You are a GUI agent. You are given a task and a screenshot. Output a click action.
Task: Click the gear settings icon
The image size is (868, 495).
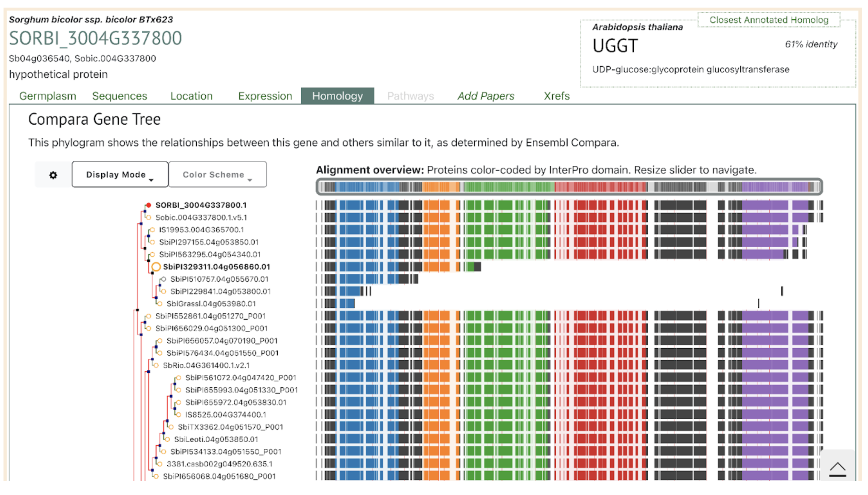click(x=53, y=175)
